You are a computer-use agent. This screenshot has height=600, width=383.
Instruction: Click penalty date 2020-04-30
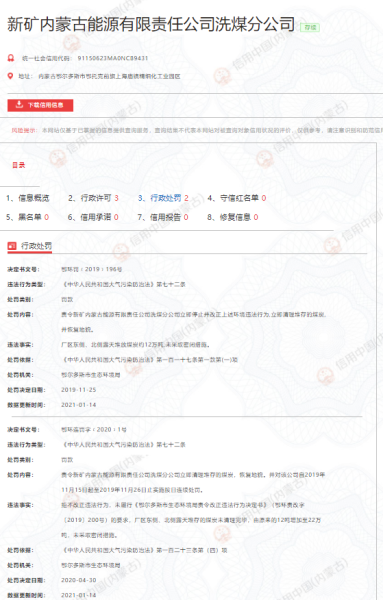(78, 580)
